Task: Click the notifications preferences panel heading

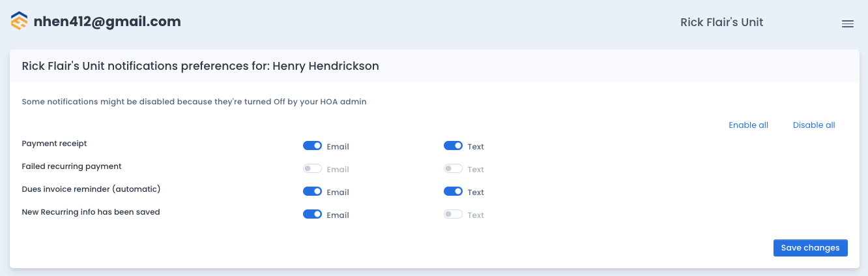Action: pos(201,66)
